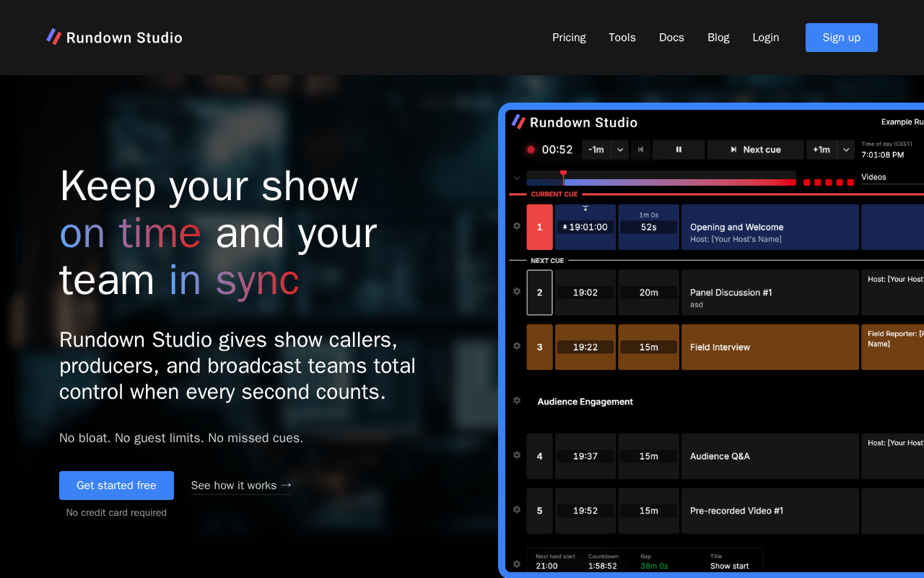Collapse the timeline progress bar chevron
Viewport: 924px width, 578px height.
tap(517, 178)
